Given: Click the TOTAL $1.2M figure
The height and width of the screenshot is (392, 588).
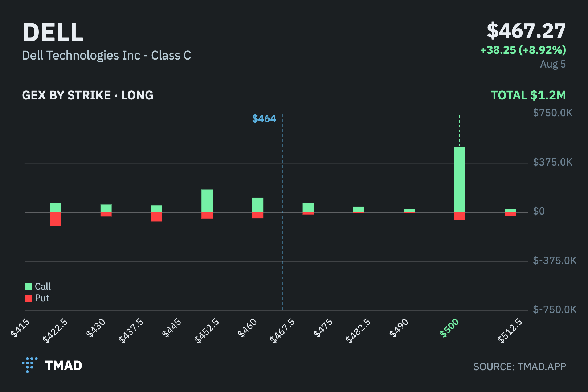Looking at the screenshot, I should pyautogui.click(x=528, y=95).
